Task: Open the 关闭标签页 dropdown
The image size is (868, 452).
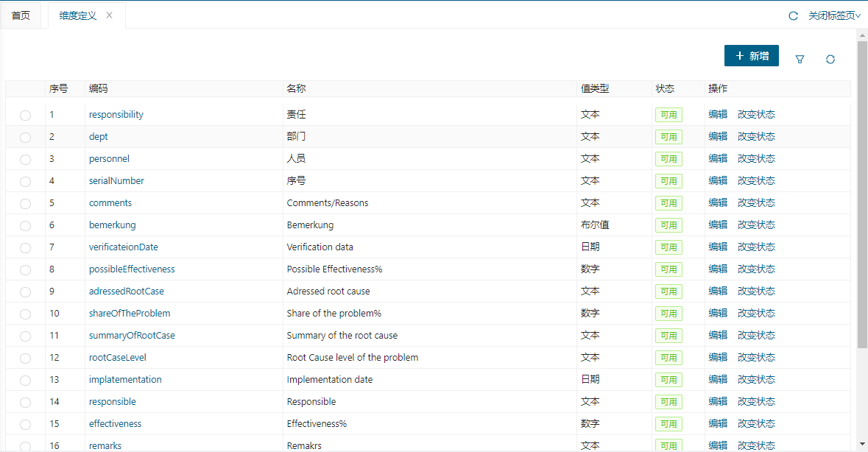Action: click(x=833, y=15)
